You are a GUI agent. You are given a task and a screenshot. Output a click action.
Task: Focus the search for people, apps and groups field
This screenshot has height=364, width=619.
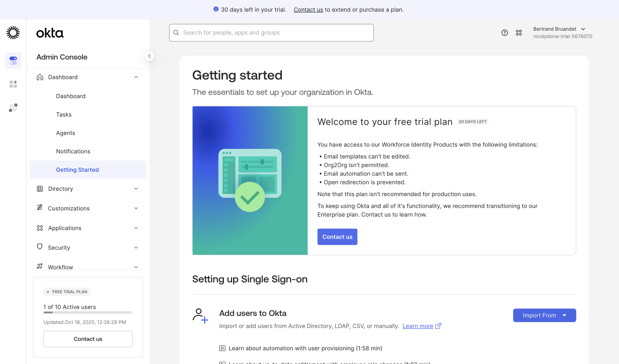tap(271, 33)
